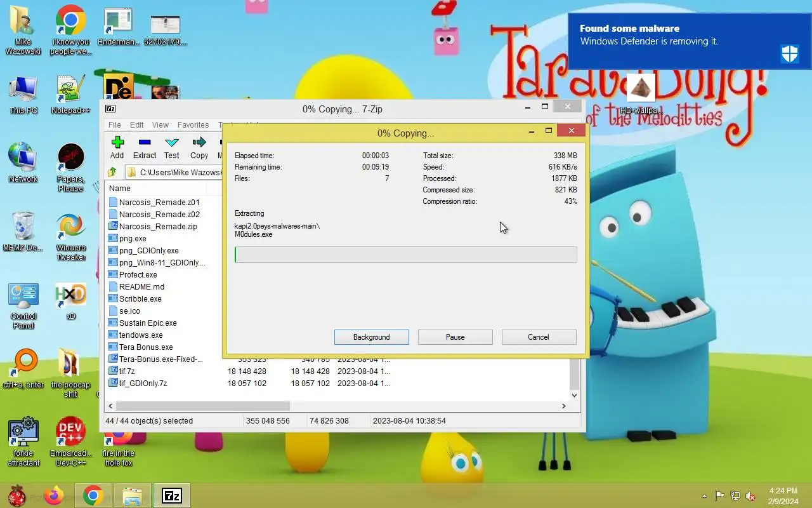Click the muted volume tray icon
Screen dimensions: 812x508
coord(750,496)
